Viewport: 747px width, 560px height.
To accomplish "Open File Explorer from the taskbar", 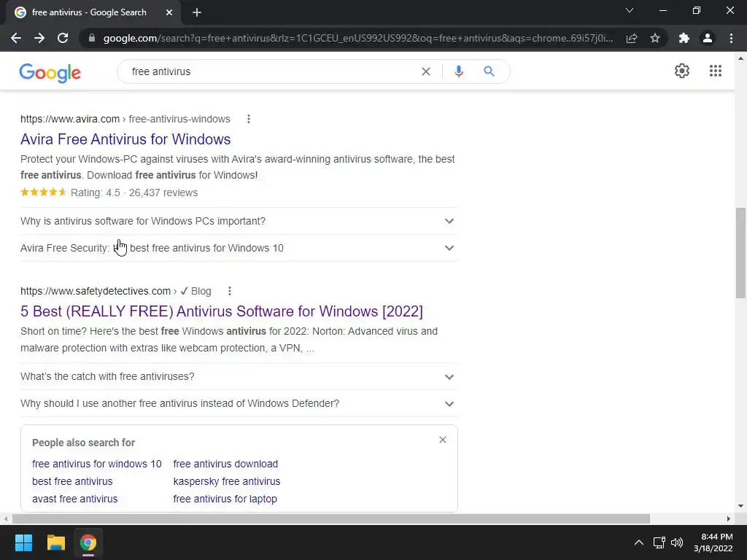I will [x=55, y=542].
